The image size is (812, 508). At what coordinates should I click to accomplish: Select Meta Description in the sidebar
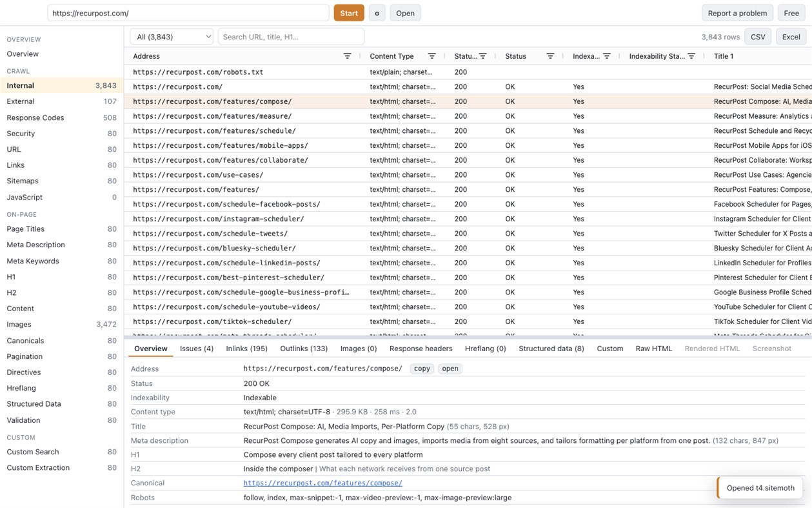62,245
